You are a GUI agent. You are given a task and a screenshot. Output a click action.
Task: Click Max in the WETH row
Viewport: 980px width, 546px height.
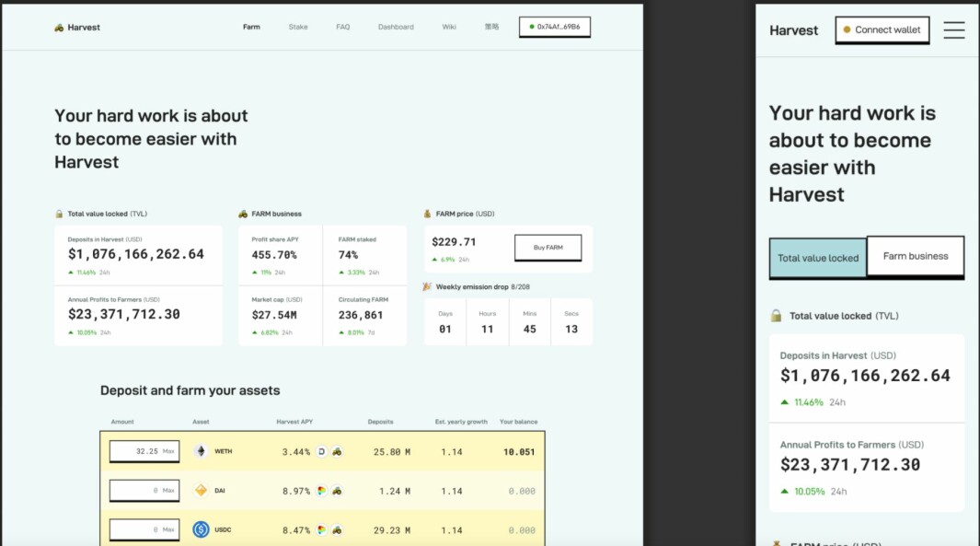(168, 451)
